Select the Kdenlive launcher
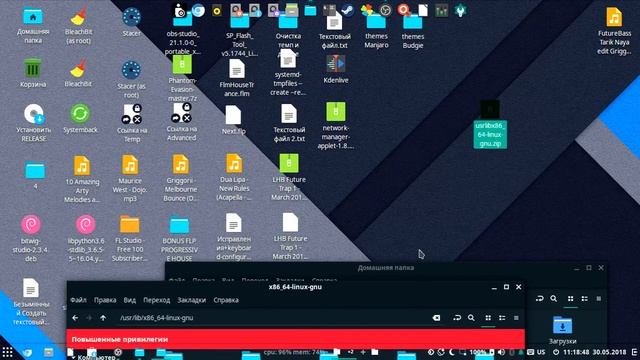640x360 pixels. click(336, 69)
